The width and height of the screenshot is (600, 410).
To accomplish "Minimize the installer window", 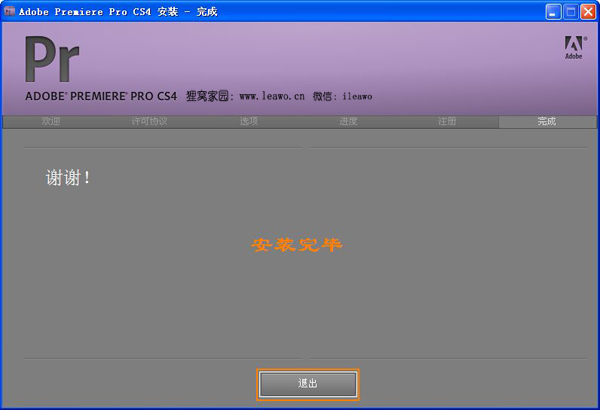I will click(x=553, y=12).
